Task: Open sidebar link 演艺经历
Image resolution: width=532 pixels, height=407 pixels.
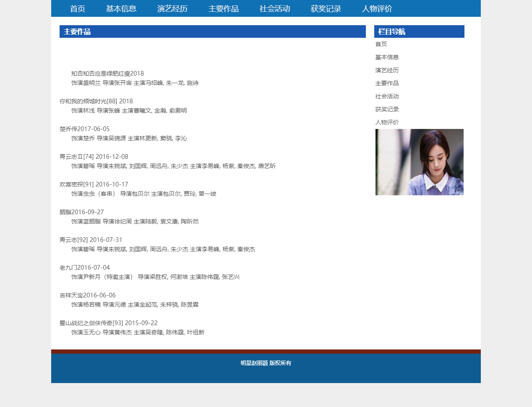Action: click(x=387, y=70)
